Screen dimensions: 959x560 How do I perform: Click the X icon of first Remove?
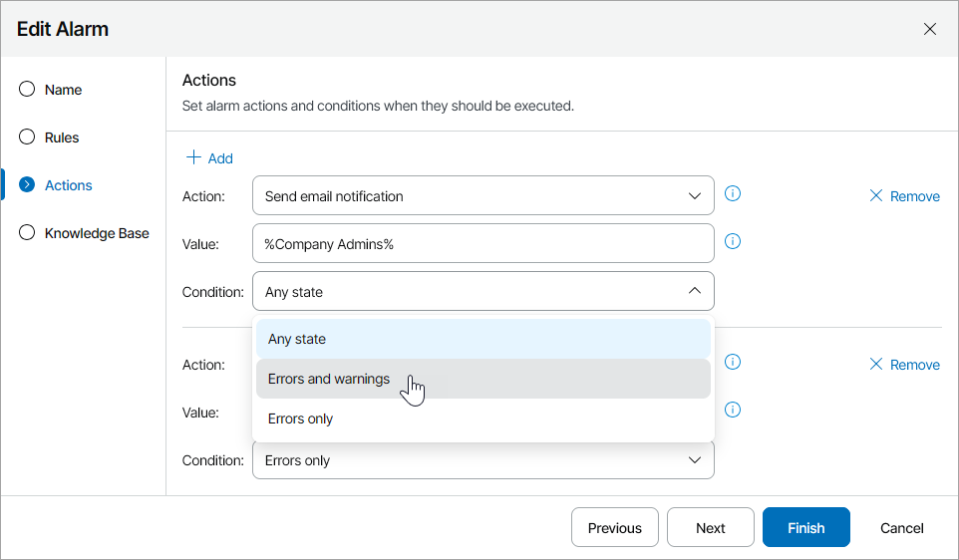(x=876, y=196)
